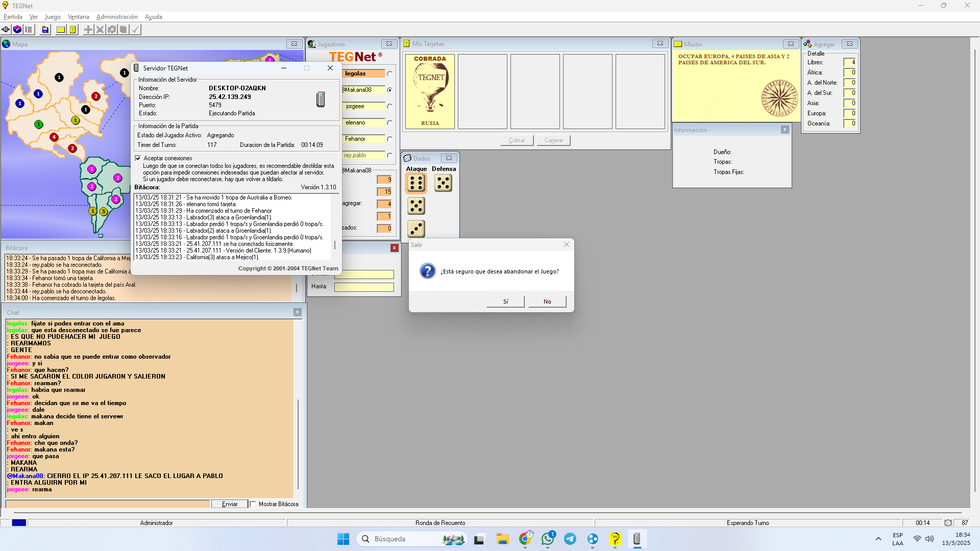Open TEGNet lightbulb app in taskbar
The image size is (980, 551).
615,539
